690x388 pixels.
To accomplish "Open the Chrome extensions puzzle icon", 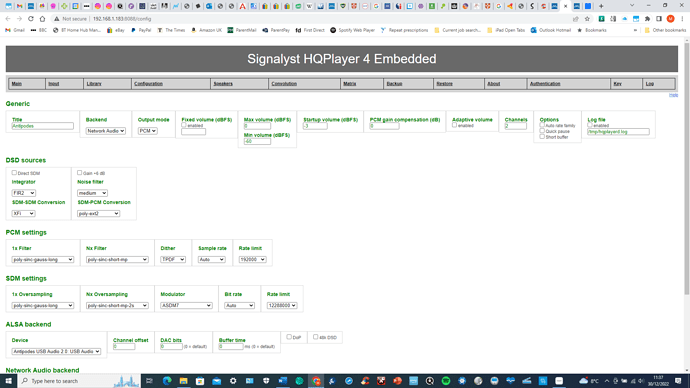I will pos(647,19).
